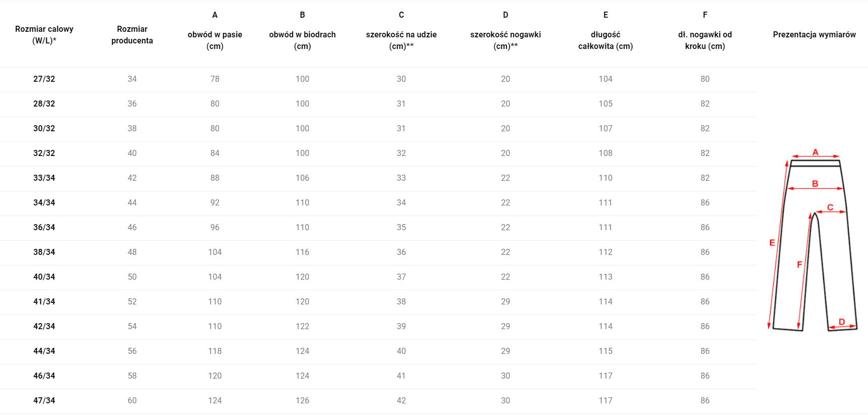This screenshot has height=419, width=868.
Task: Click manufacturer size 50 in 40/34 row
Action: click(132, 277)
